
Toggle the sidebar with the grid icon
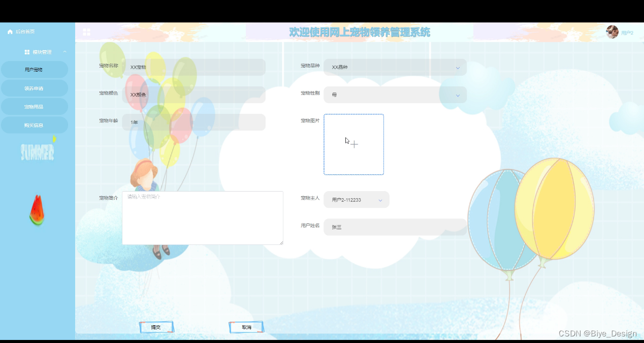(x=86, y=32)
